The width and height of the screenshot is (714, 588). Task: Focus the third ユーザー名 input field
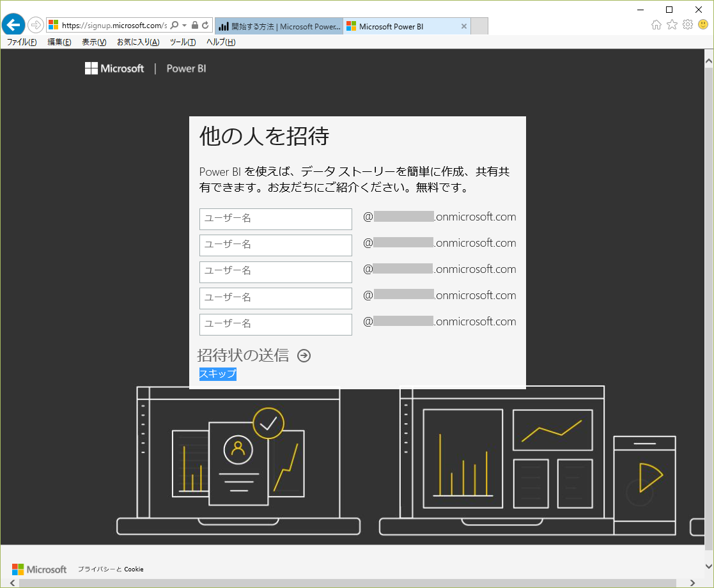(x=276, y=272)
